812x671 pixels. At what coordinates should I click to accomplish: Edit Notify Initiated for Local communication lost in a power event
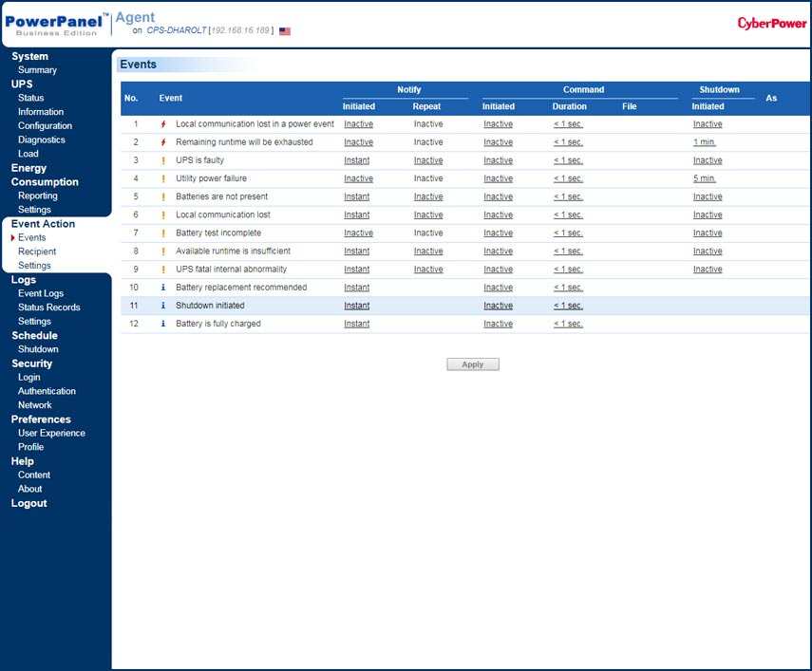click(358, 124)
